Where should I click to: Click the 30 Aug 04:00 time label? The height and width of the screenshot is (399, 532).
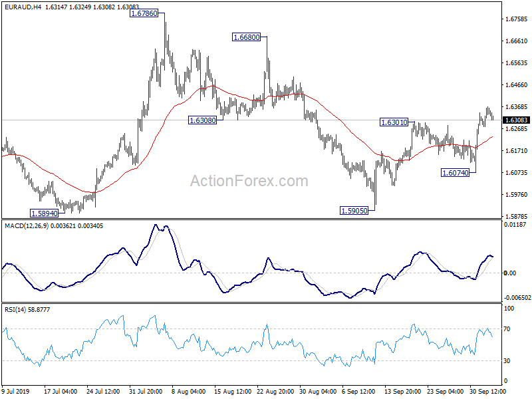pos(318,392)
